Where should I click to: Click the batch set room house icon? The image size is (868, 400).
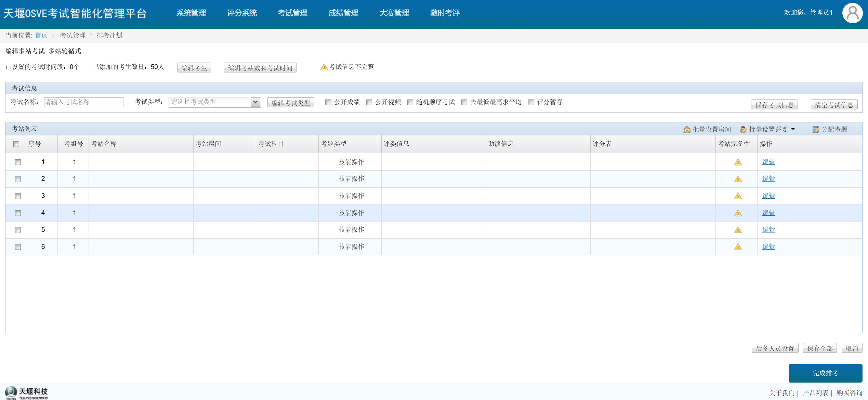pyautogui.click(x=686, y=130)
